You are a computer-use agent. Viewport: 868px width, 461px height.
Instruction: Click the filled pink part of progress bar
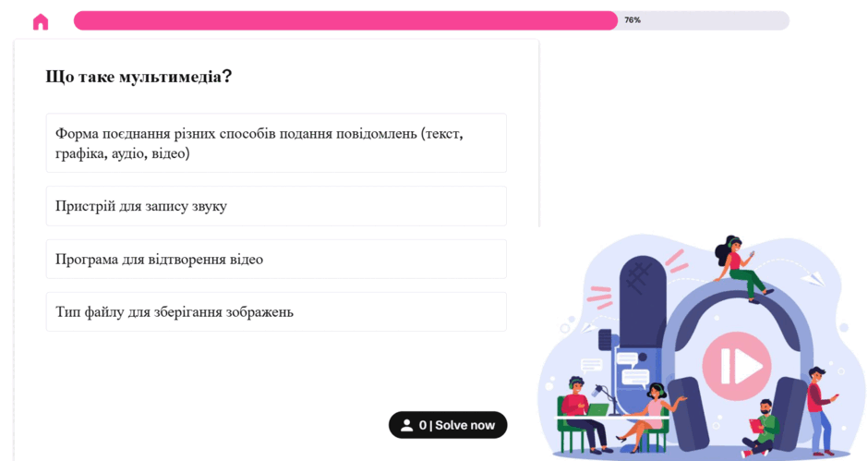click(345, 20)
